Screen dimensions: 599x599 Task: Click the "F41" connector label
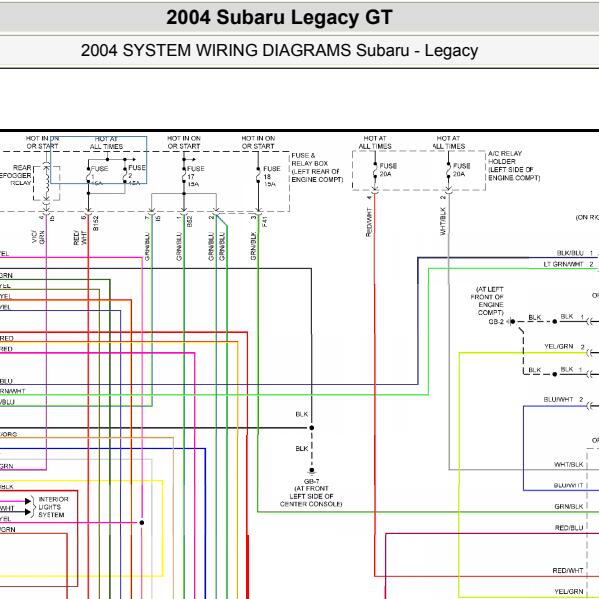(265, 222)
